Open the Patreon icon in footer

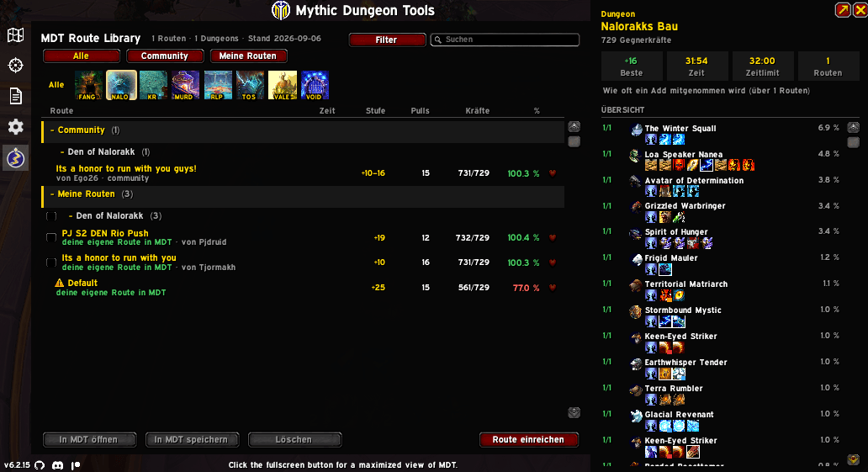(x=76, y=465)
